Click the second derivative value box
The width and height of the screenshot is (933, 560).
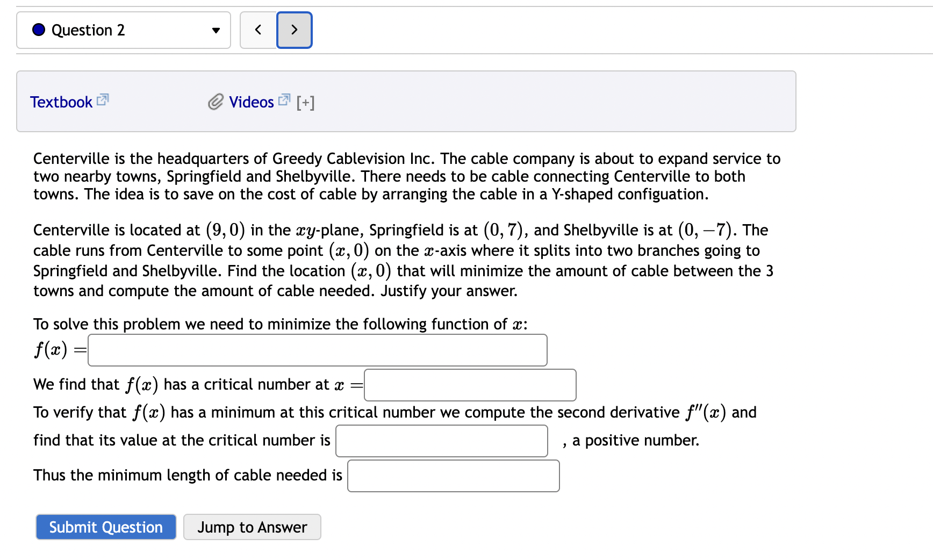[x=441, y=441]
